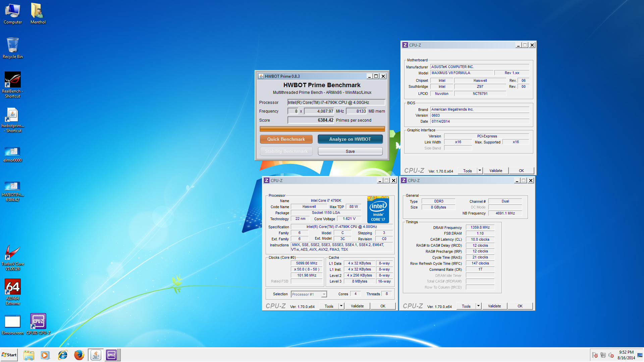Click the HWBOT Prime progress bar
The height and width of the screenshot is (362, 644).
pyautogui.click(x=322, y=129)
